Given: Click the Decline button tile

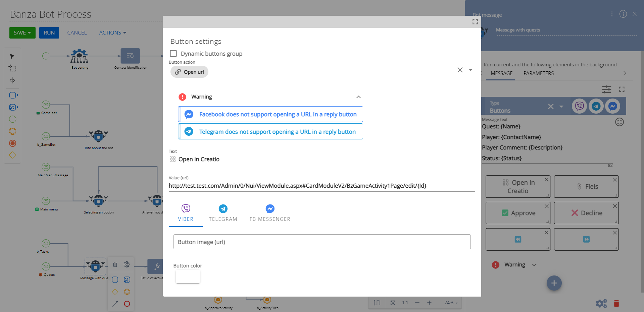Looking at the screenshot, I should point(586,213).
